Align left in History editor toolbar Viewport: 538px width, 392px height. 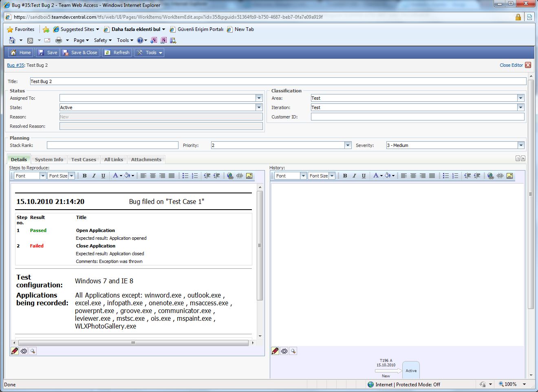(x=404, y=176)
